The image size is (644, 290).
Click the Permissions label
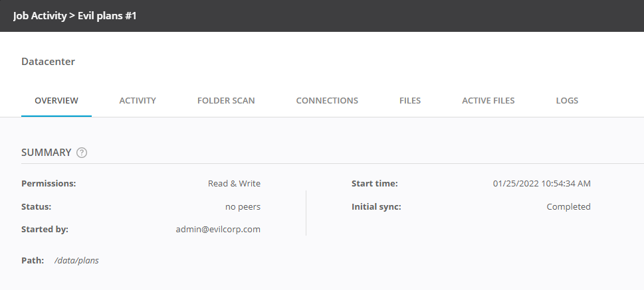[49, 184]
